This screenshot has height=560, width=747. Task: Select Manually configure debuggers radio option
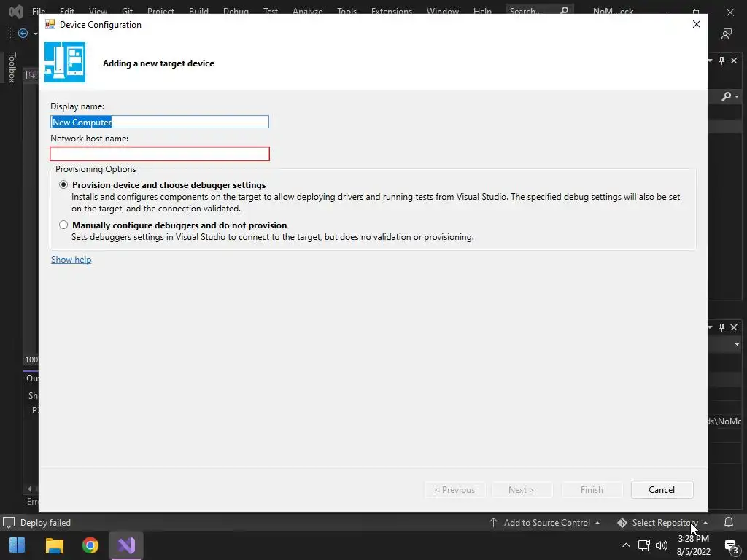(x=63, y=225)
